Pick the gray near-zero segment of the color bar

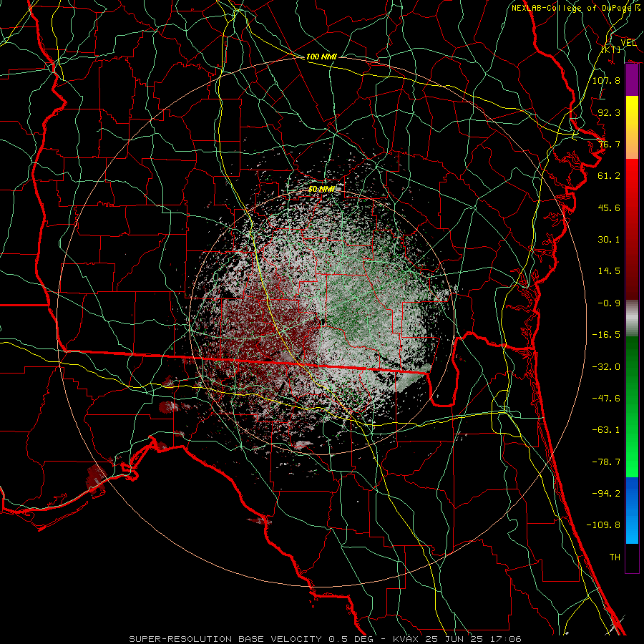pos(632,318)
